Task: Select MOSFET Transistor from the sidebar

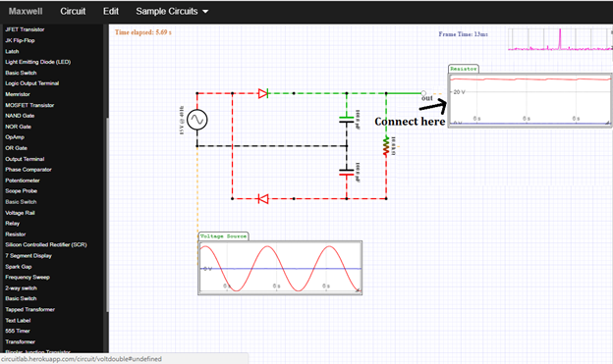Action: [29, 105]
